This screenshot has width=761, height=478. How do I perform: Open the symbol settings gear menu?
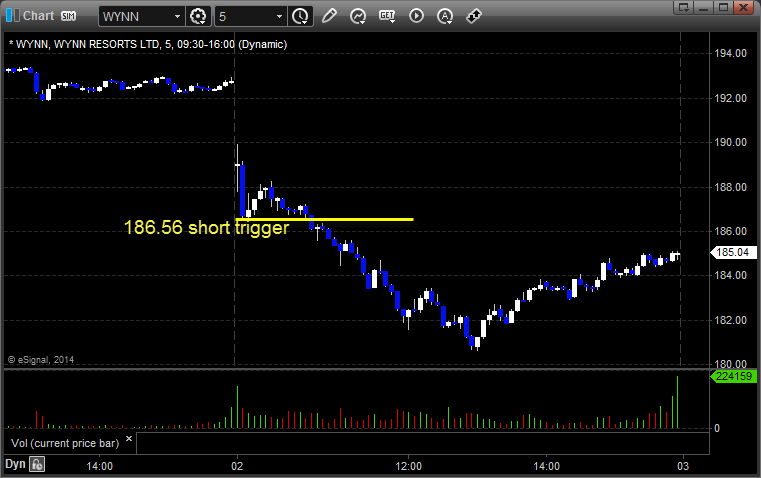coord(198,16)
